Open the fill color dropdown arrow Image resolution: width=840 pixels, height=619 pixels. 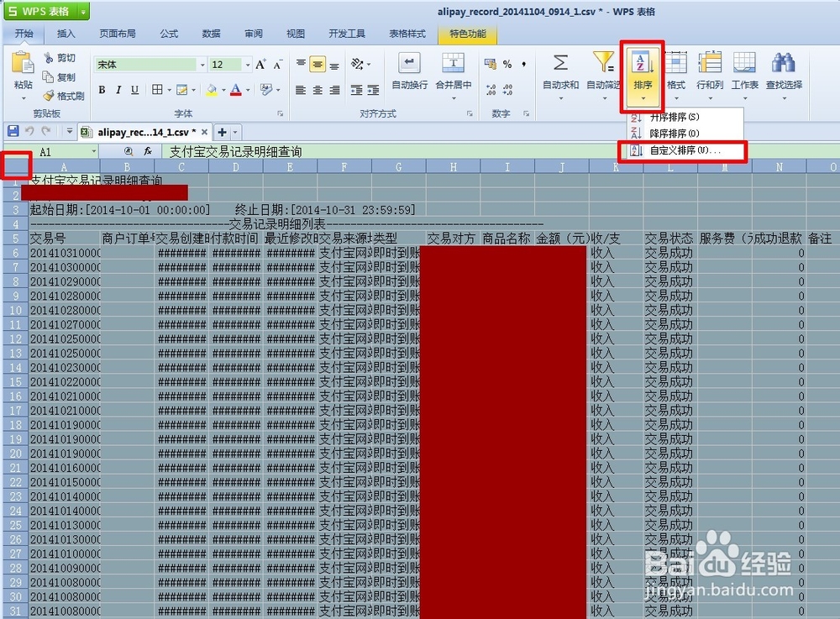(223, 90)
